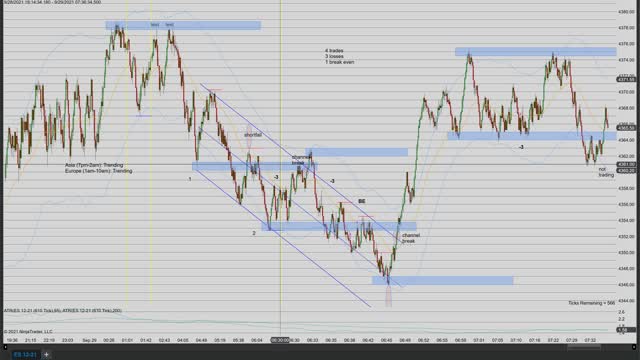This screenshot has width=640, height=360.
Task: Click the 'Europe (1am-10am): Trending' note
Action: coord(99,171)
